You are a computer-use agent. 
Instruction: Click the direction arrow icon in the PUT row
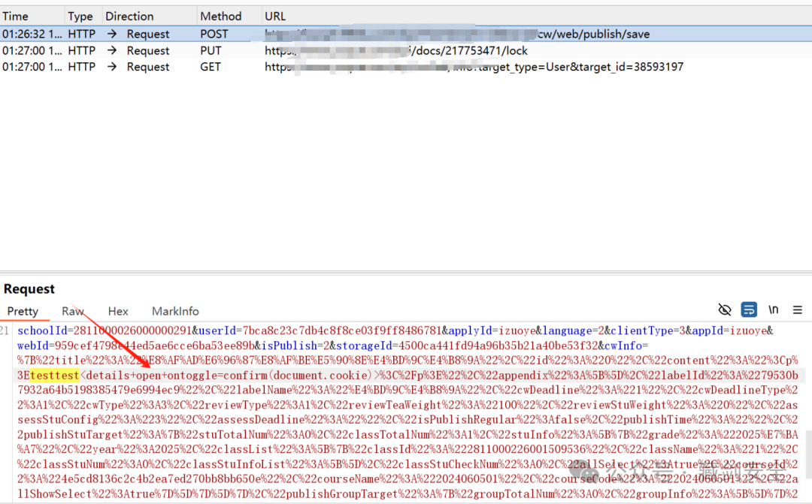point(112,51)
